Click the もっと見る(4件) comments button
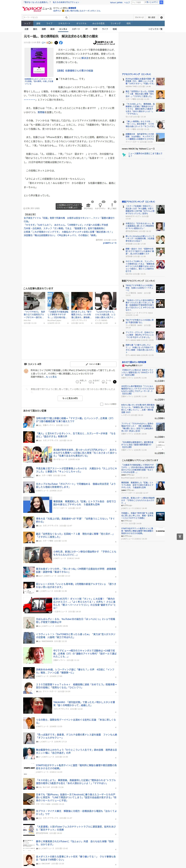Viewport: 186px width, 868px height. click(70, 398)
